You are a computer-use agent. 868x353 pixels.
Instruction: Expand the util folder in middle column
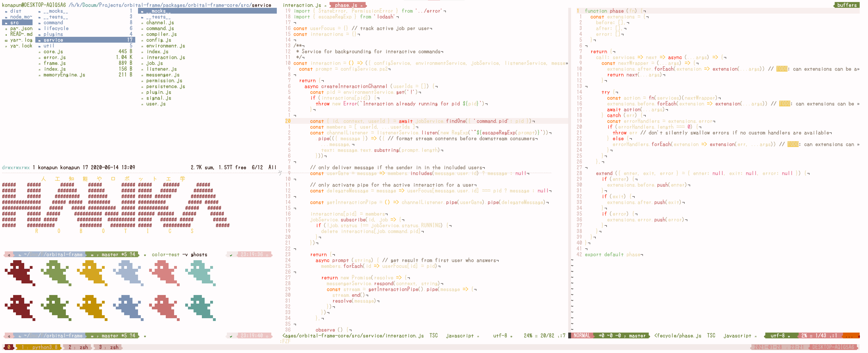click(x=48, y=46)
